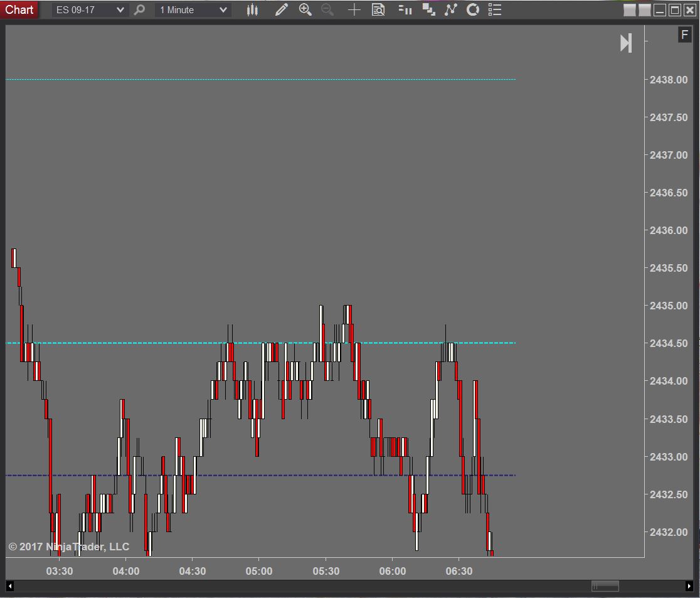
Task: Click the instrument search magnifier icon
Action: 139,10
